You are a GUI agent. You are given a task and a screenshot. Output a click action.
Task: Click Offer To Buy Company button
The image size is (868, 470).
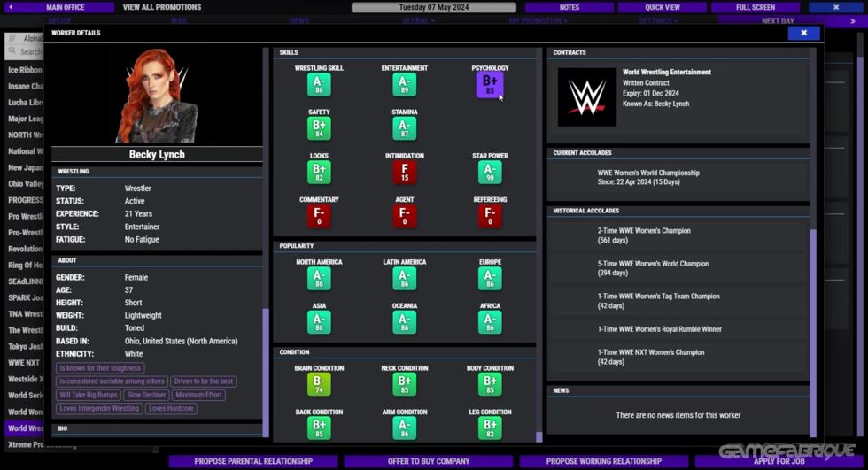coord(429,461)
